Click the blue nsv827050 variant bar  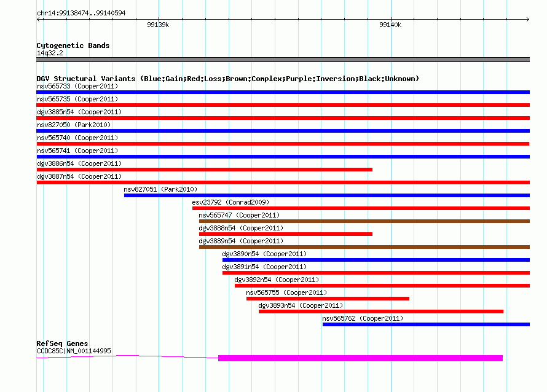pos(283,131)
